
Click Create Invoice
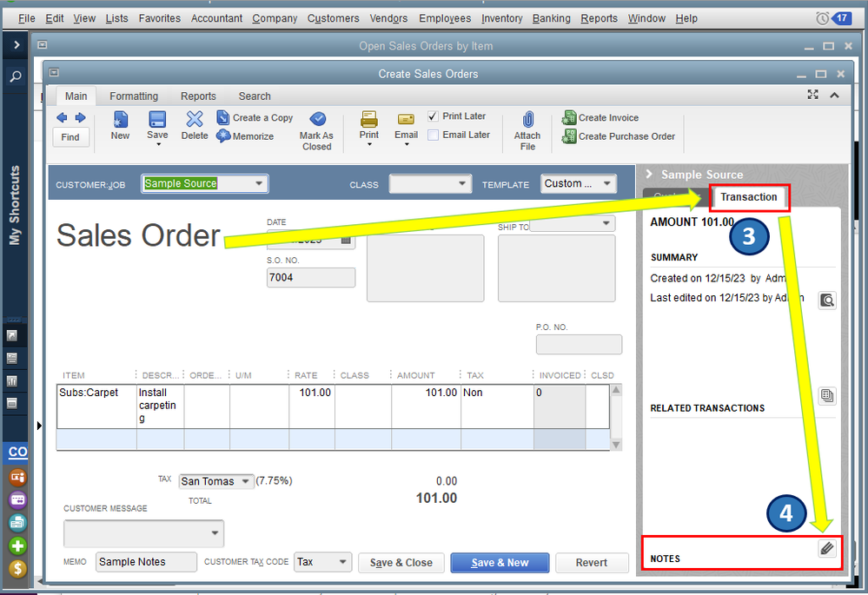pos(601,117)
